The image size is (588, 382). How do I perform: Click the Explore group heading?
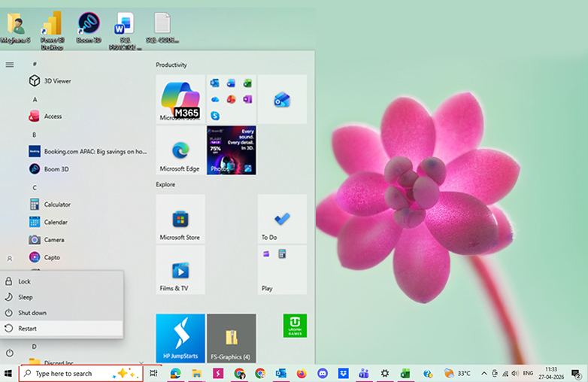click(x=165, y=184)
